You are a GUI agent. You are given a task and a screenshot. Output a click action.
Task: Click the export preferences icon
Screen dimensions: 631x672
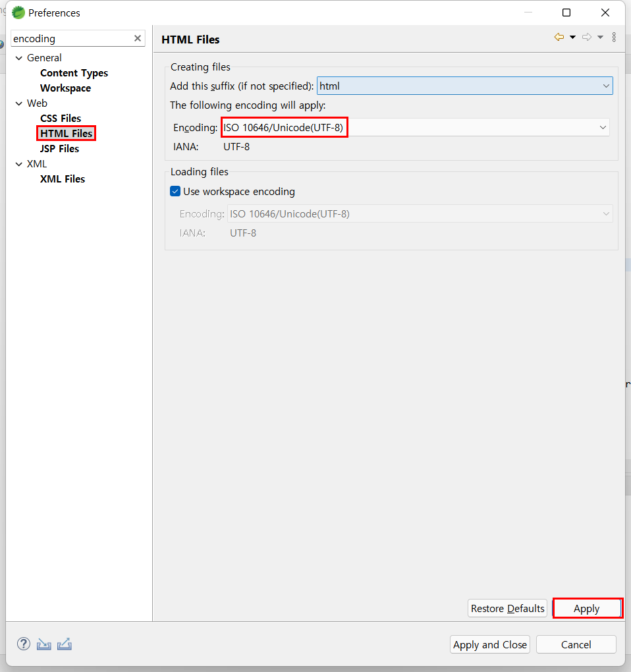(65, 644)
